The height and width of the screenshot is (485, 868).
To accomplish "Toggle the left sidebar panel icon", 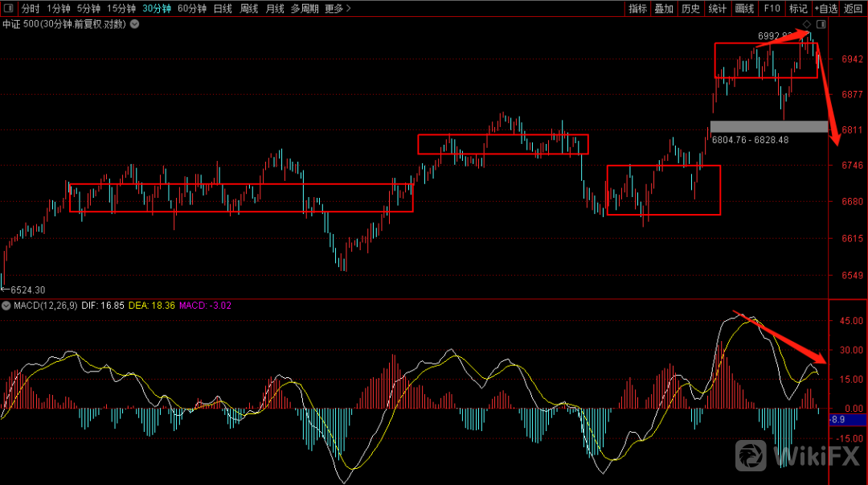I will (8, 9).
